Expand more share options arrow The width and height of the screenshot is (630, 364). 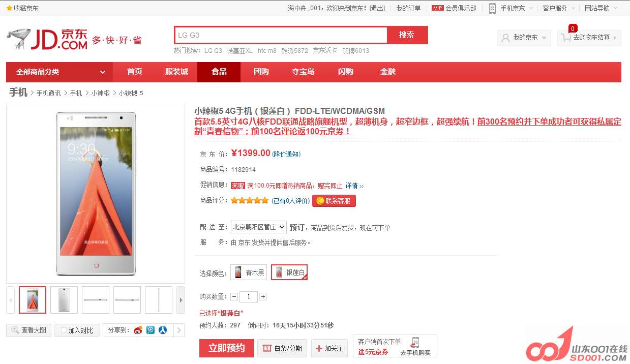(179, 330)
